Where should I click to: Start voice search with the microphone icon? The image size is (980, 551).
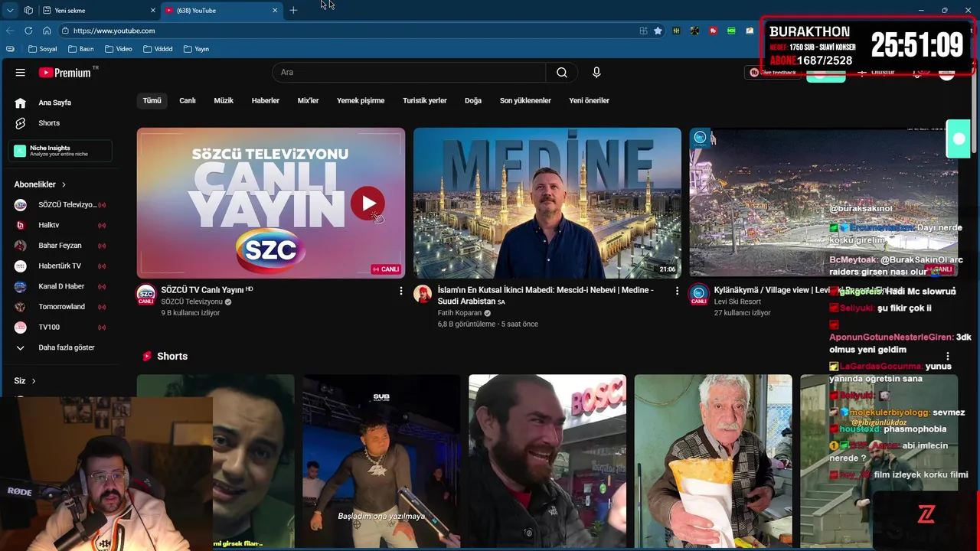click(596, 73)
